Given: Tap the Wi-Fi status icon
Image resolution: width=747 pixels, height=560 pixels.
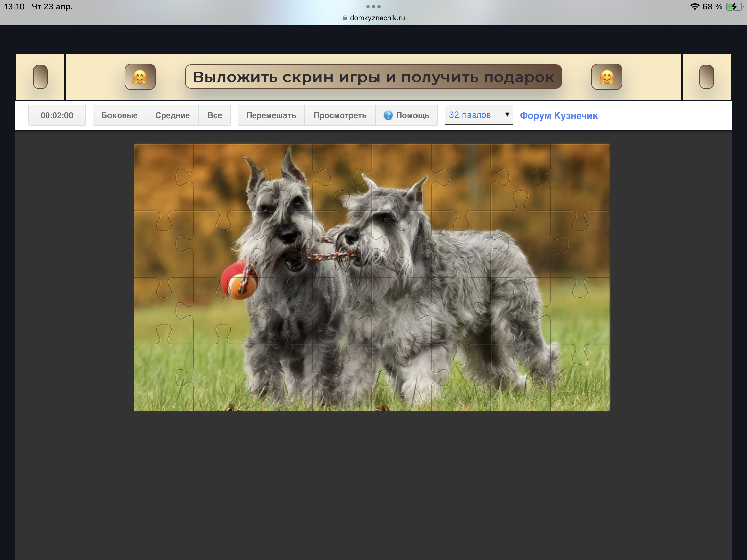Looking at the screenshot, I should 694,7.
